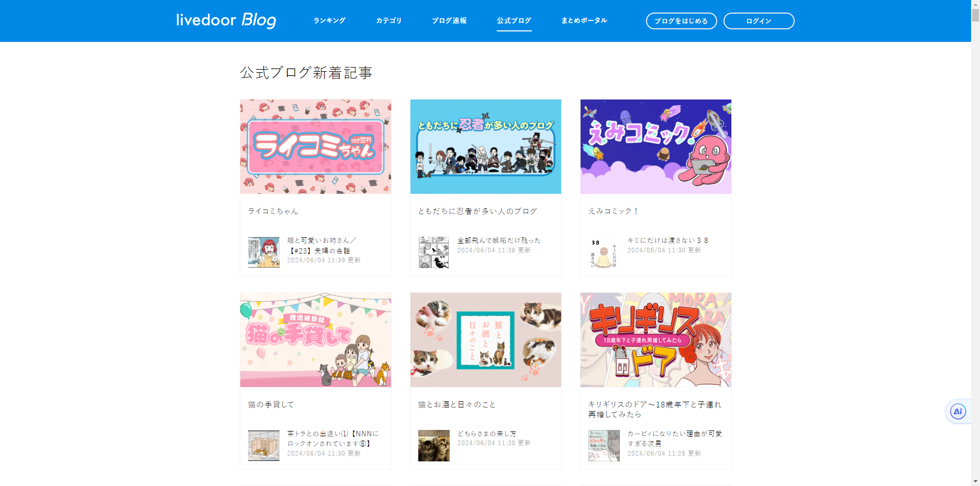Click the どちらさまの来し方 kitten thumbnail
The height and width of the screenshot is (486, 980).
click(434, 446)
